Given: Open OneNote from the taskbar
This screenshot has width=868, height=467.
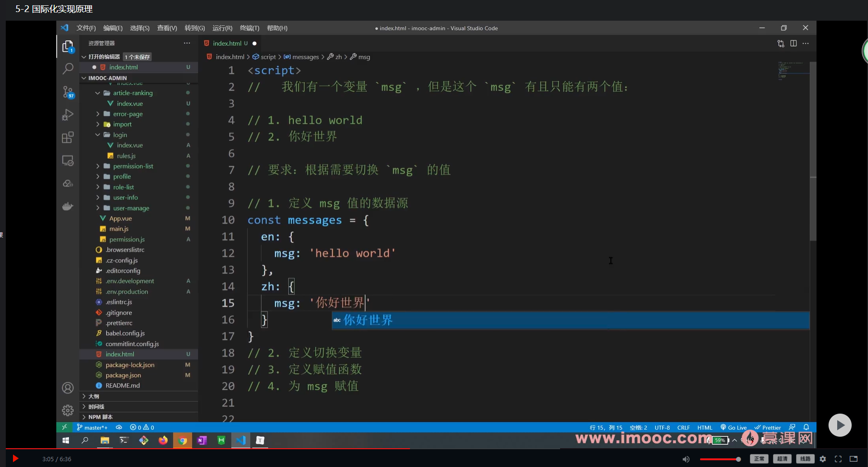Looking at the screenshot, I should (202, 440).
